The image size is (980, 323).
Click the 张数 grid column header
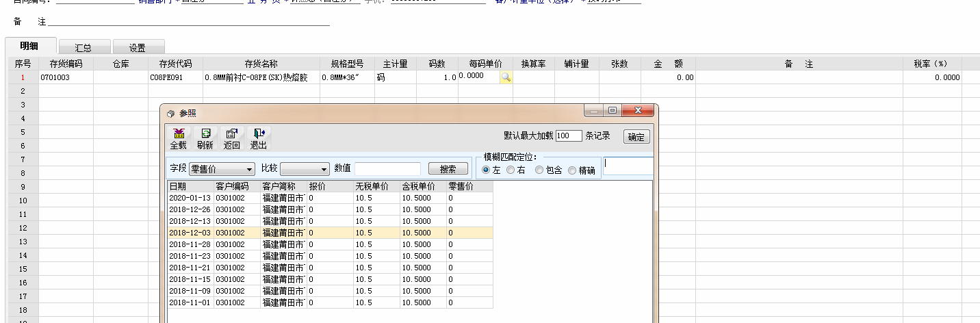pos(619,64)
